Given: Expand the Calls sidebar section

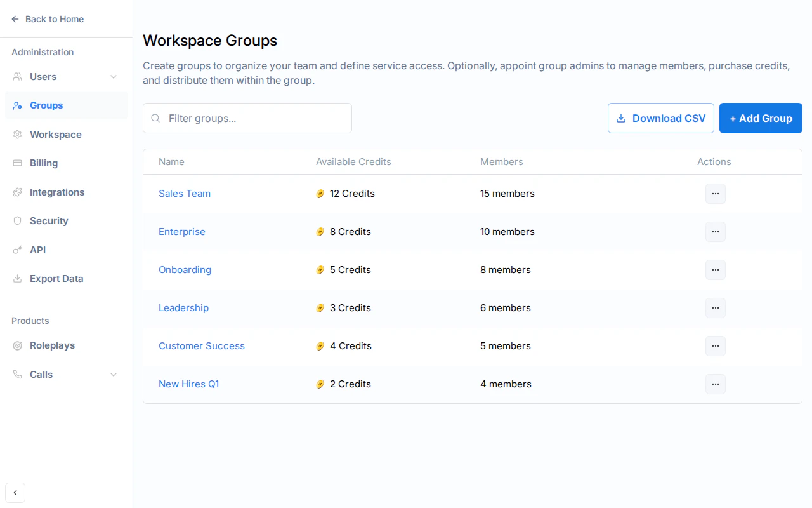Looking at the screenshot, I should point(113,375).
